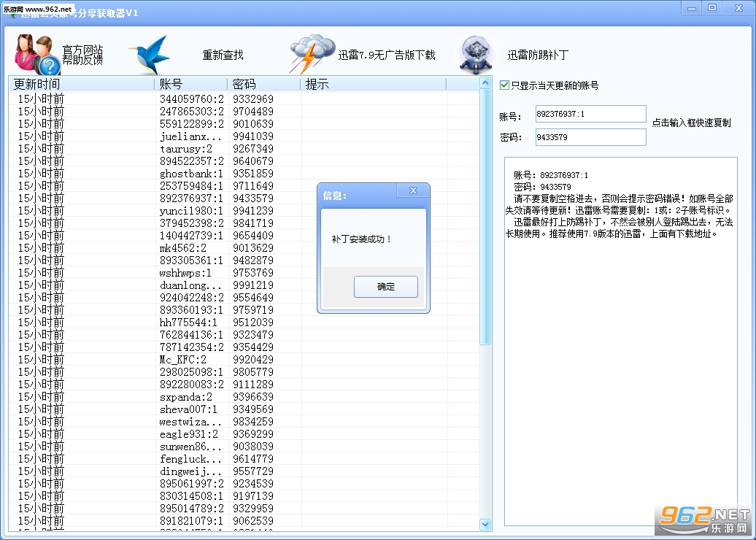
Task: Select row with account ghostbank:1
Action: (244, 174)
